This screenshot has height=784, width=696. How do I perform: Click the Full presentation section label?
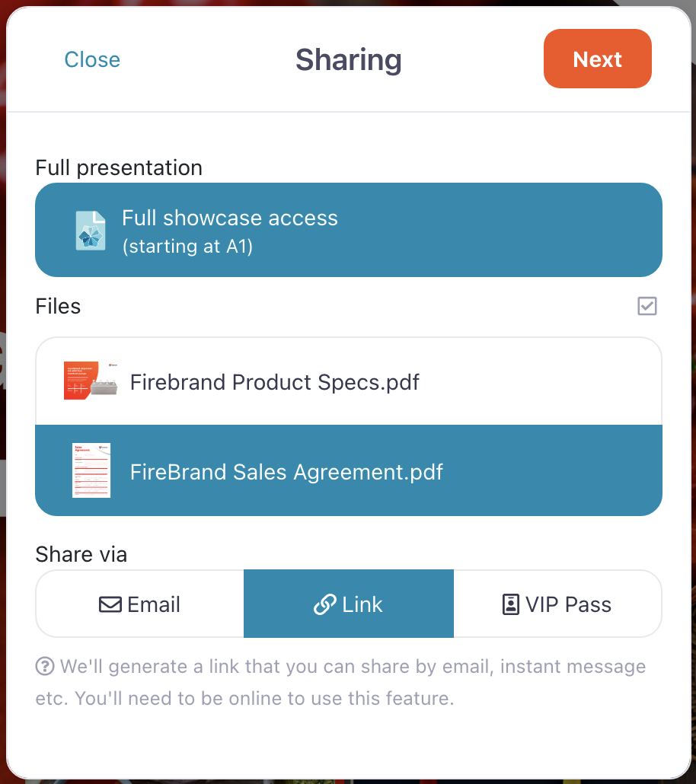tap(119, 167)
